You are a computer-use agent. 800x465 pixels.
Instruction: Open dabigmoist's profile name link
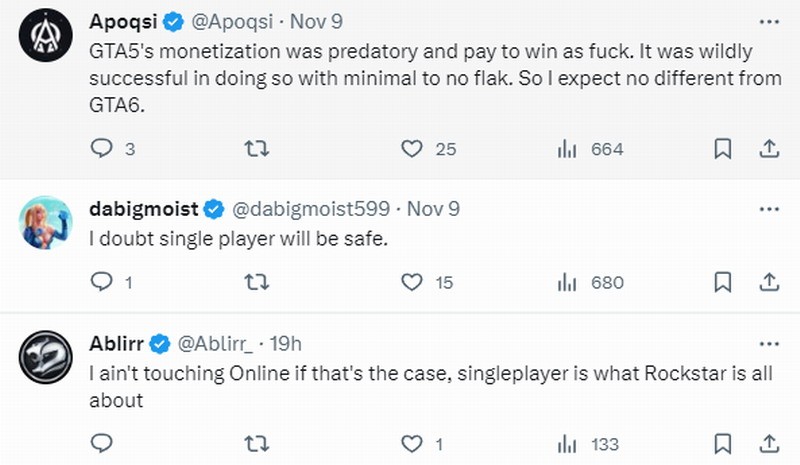tap(144, 209)
